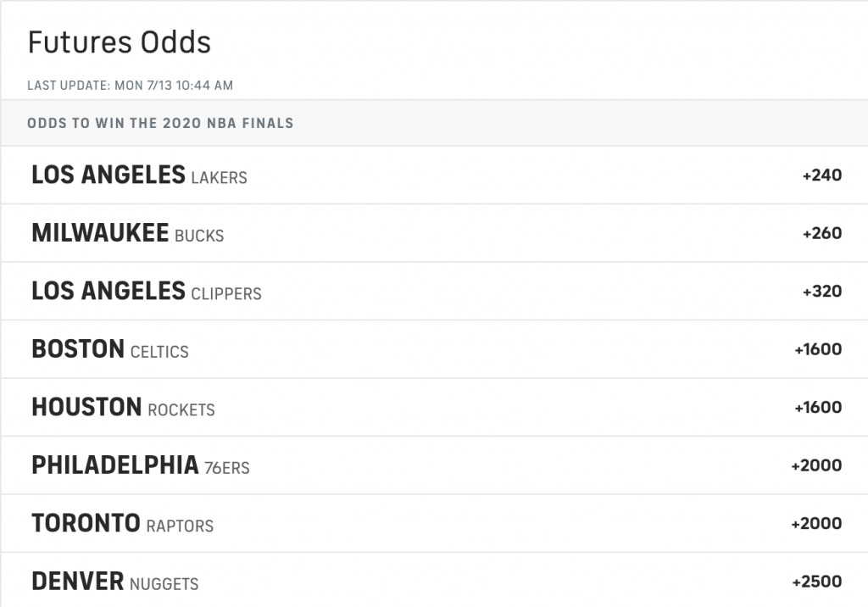Select the Rockets +1600 odds value
Image resolution: width=868 pixels, height=607 pixels.
click(818, 408)
